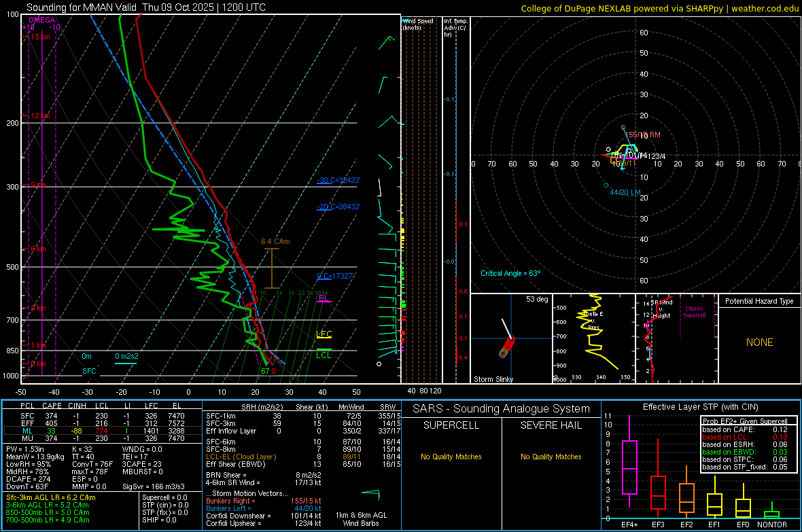
Task: Click the 'EFF' parcel row
Action: tap(101, 423)
